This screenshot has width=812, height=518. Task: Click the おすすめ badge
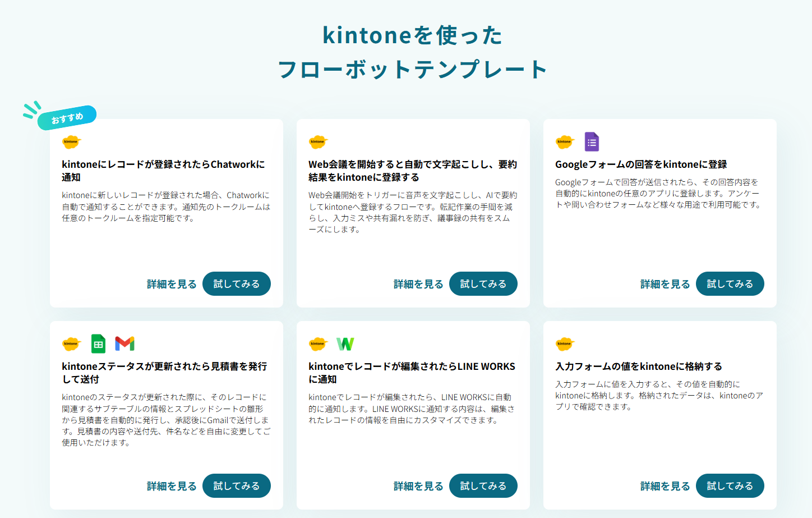(67, 116)
